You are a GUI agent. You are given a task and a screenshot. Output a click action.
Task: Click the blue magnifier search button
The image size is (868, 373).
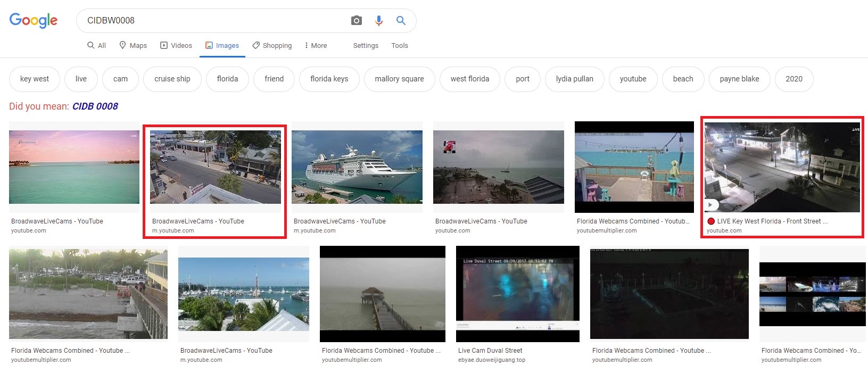pos(401,21)
